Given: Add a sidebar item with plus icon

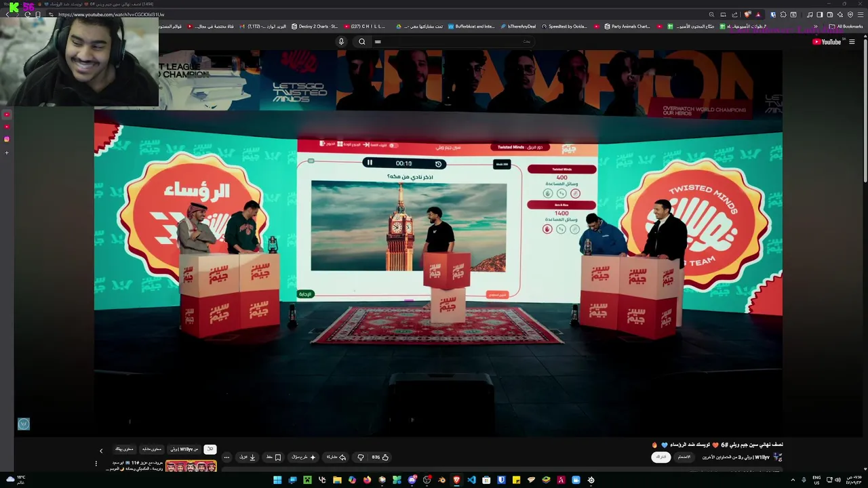Looking at the screenshot, I should click(x=7, y=152).
